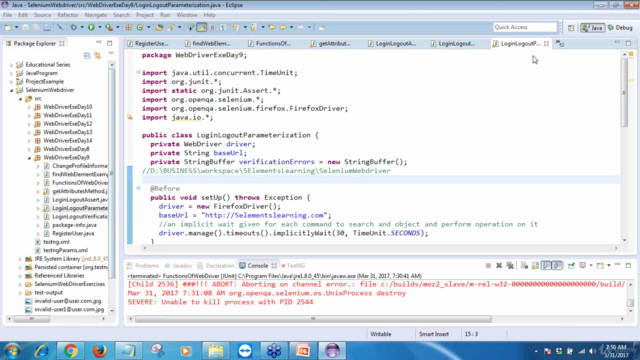The height and width of the screenshot is (360, 640).
Task: Open the Refactor menu
Action: coord(68,15)
